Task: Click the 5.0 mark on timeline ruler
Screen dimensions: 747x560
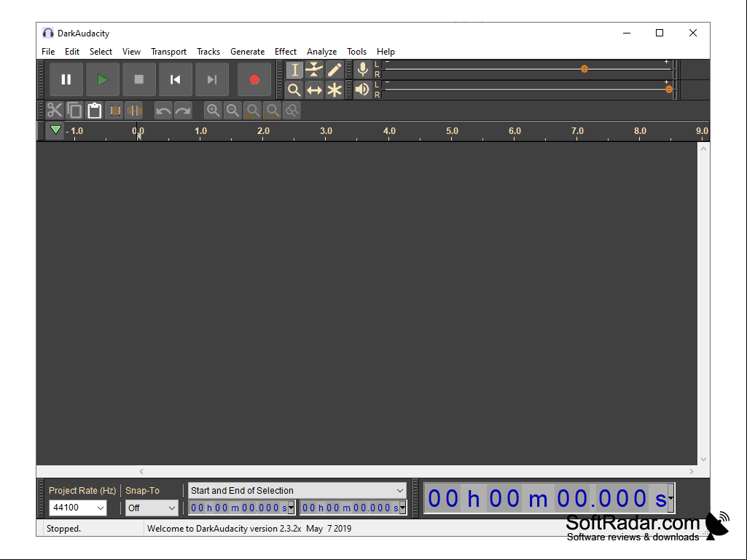Action: [452, 131]
